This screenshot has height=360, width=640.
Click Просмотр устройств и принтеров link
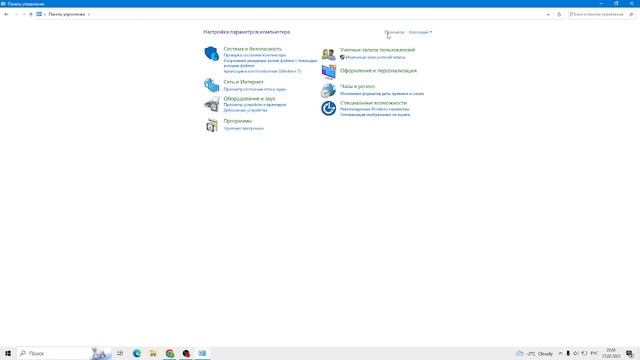coord(255,105)
